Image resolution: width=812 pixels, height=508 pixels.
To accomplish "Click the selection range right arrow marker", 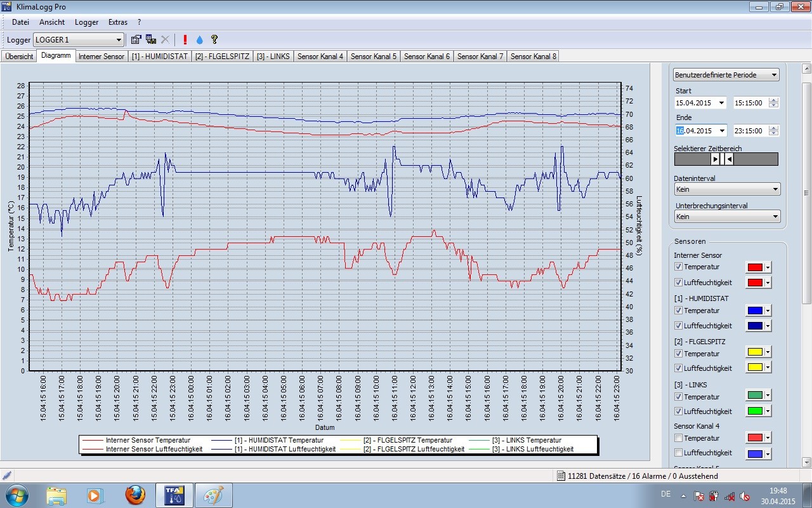I will pos(729,159).
